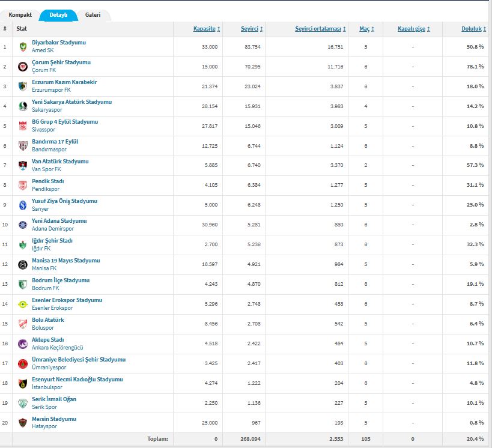Viewport: 492px width, 448px height.
Task: Open the Diyarbakır Stadyumu link
Action: pos(59,43)
